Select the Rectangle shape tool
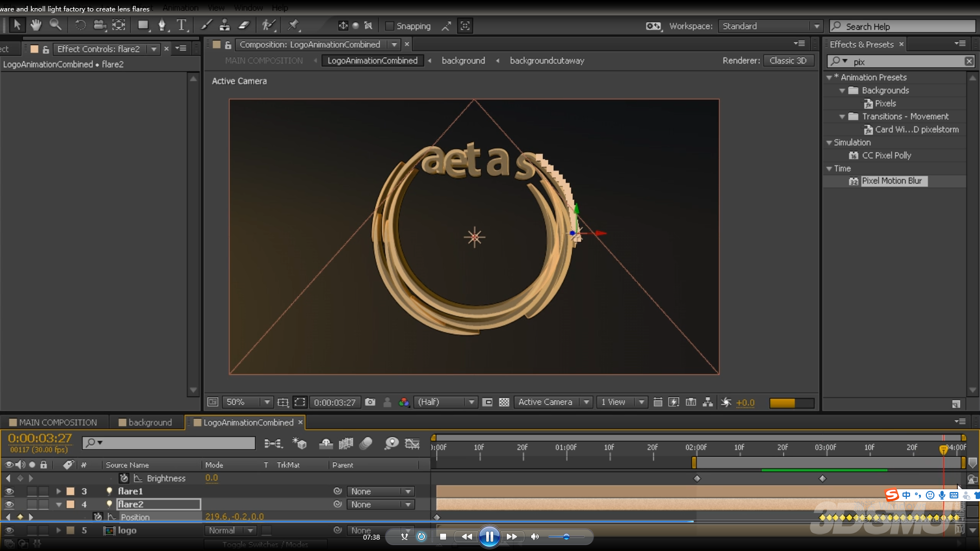This screenshot has height=551, width=980. click(x=143, y=25)
